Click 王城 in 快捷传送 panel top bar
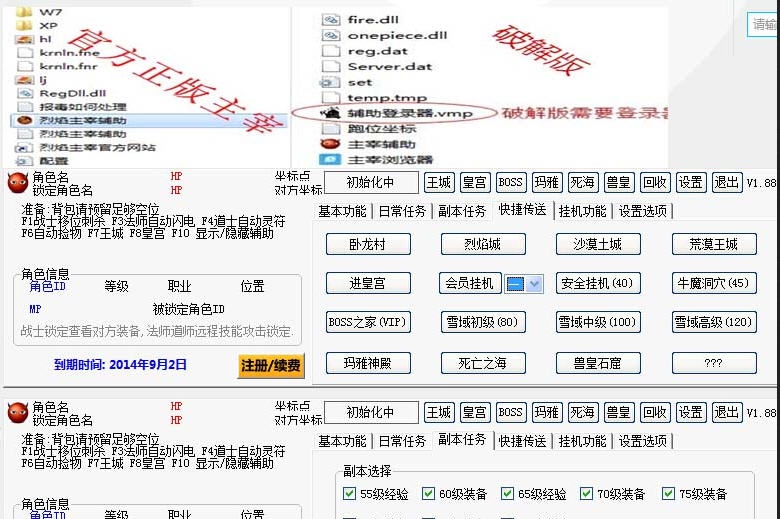Viewport: 780px width, 519px height. tap(439, 183)
